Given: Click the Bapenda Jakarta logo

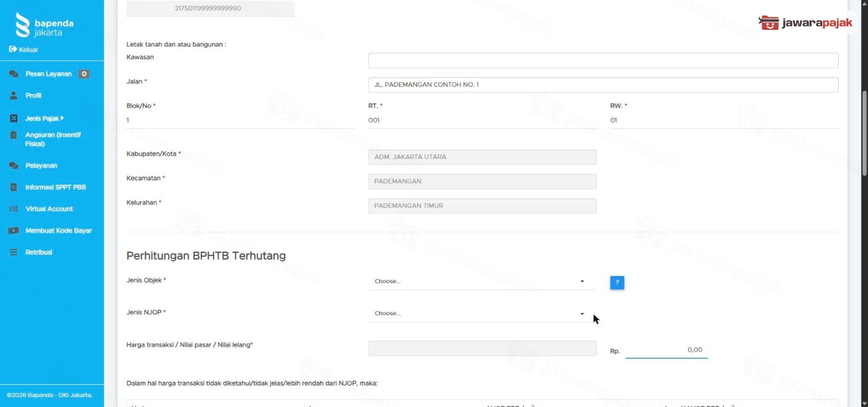Looking at the screenshot, I should pyautogui.click(x=45, y=25).
